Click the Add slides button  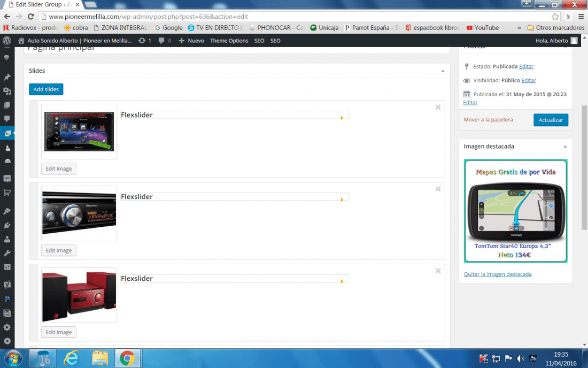tap(46, 89)
